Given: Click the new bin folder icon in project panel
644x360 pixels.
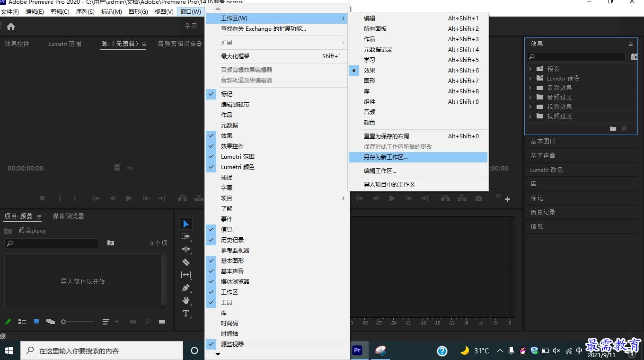Looking at the screenshot, I should 162,322.
